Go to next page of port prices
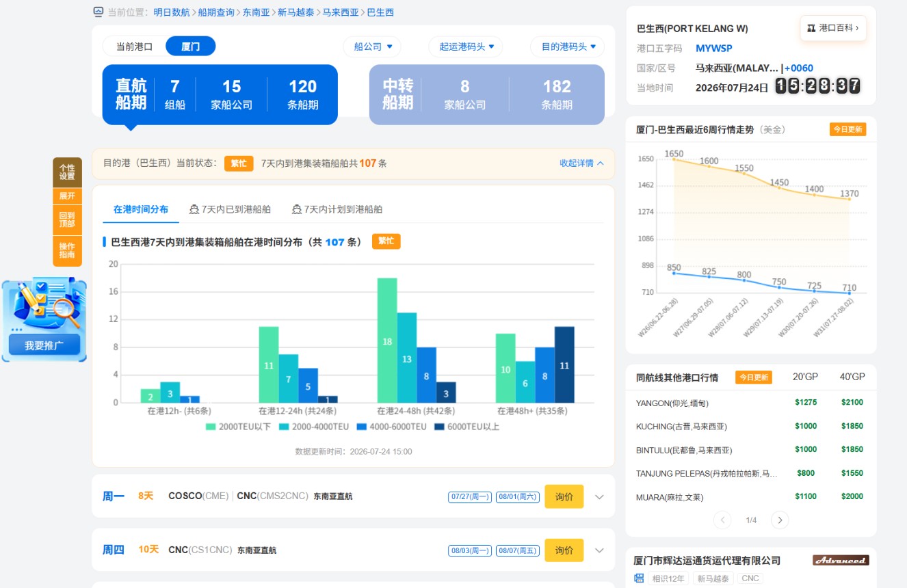Image resolution: width=907 pixels, height=588 pixels. tap(780, 520)
